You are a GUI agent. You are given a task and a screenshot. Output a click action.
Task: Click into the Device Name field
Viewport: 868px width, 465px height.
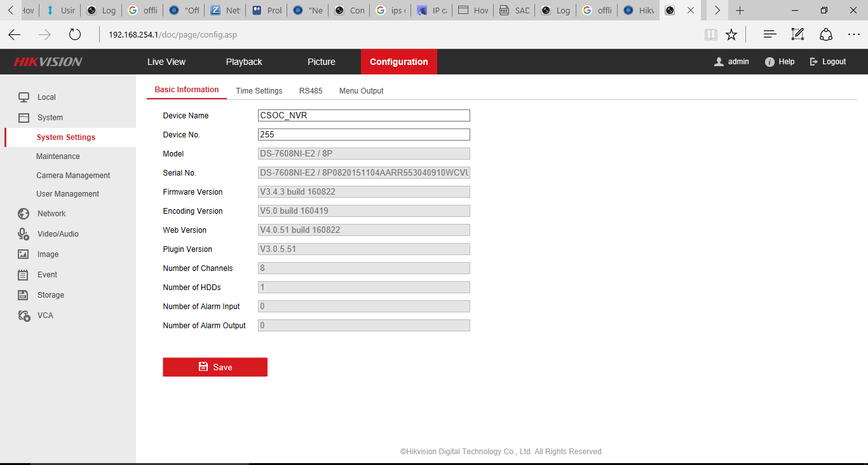363,116
